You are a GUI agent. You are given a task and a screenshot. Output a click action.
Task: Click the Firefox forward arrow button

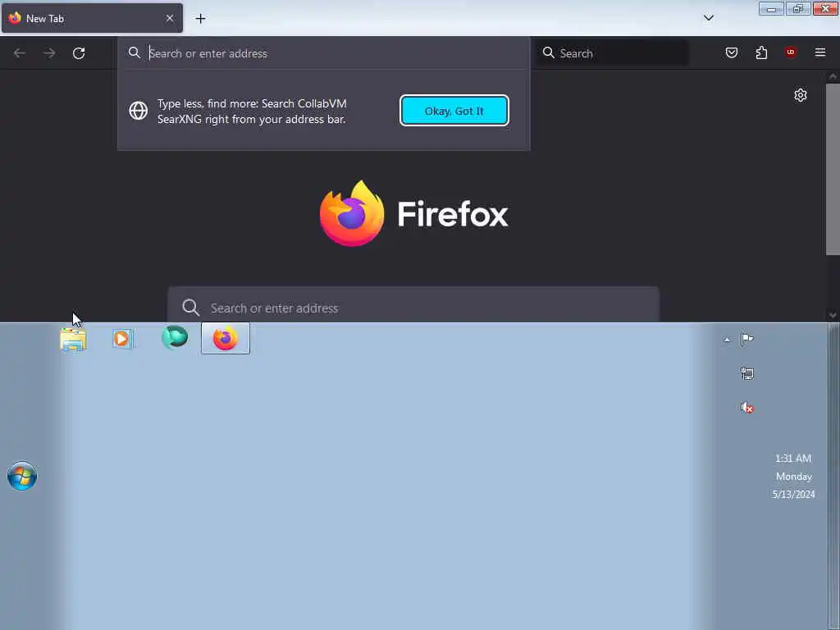49,53
